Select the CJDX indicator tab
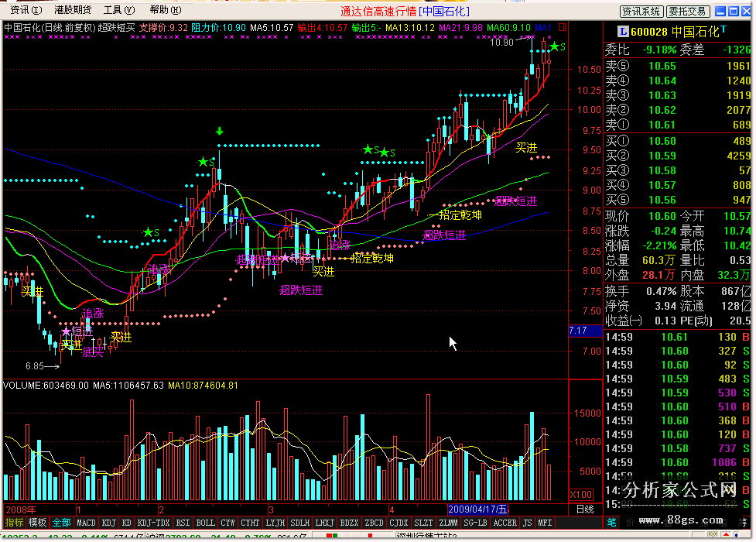This screenshot has width=756, height=542. coord(399,523)
